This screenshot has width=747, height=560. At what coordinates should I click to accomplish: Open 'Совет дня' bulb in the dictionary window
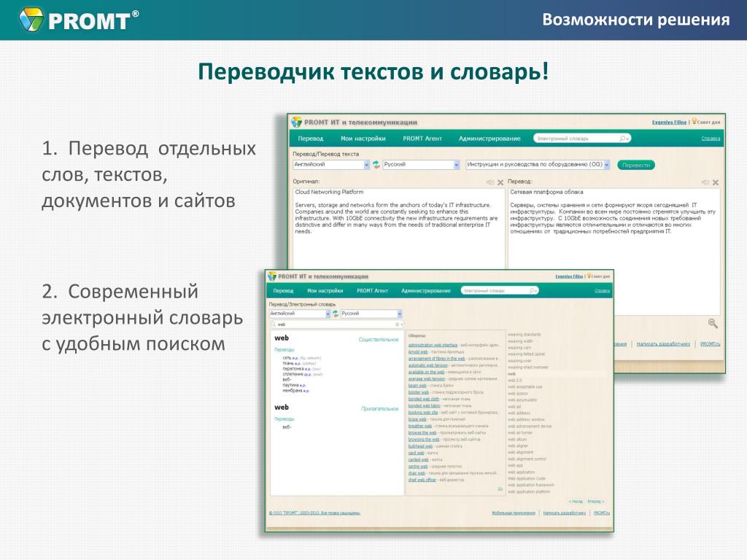[x=589, y=276]
